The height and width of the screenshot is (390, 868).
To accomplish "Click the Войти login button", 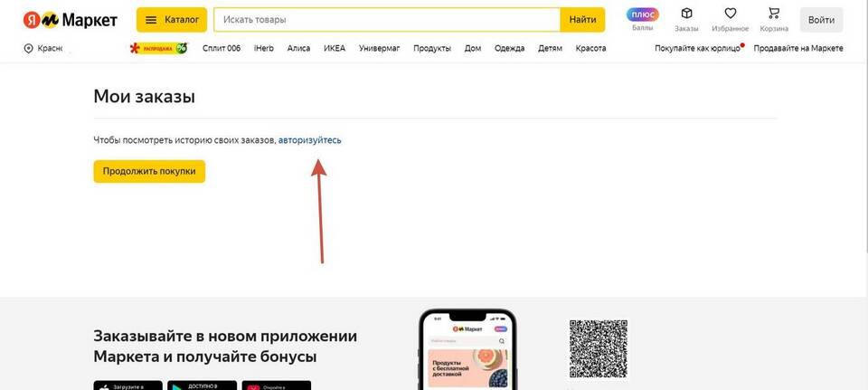I will pos(821,20).
